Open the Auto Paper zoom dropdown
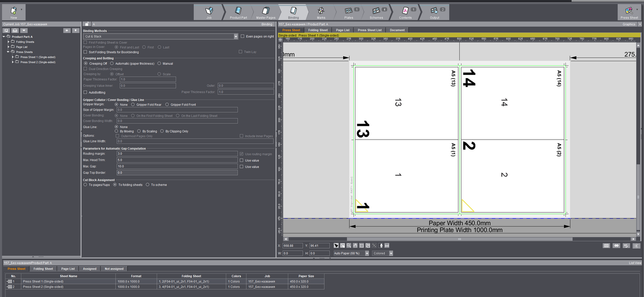The height and width of the screenshot is (297, 644). click(x=367, y=254)
